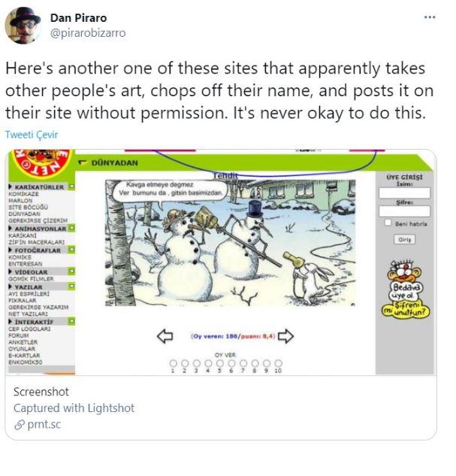
Task: Select rating 5 on the vote scale
Action: click(x=220, y=363)
